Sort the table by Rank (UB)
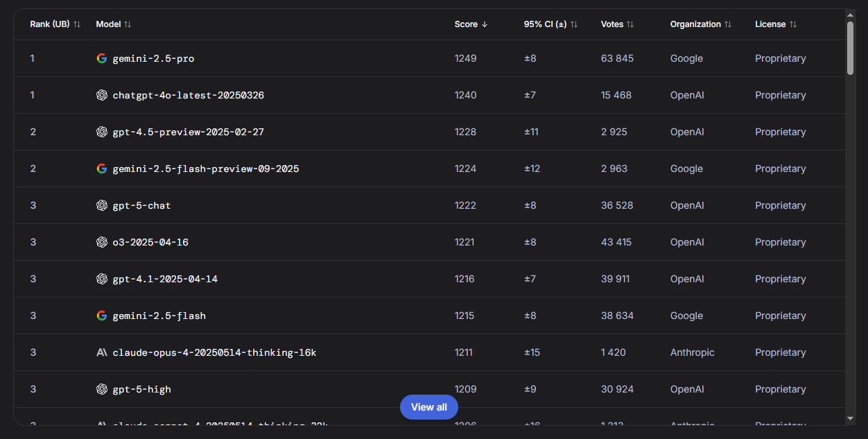Screen dimensions: 868x439 click(x=55, y=24)
